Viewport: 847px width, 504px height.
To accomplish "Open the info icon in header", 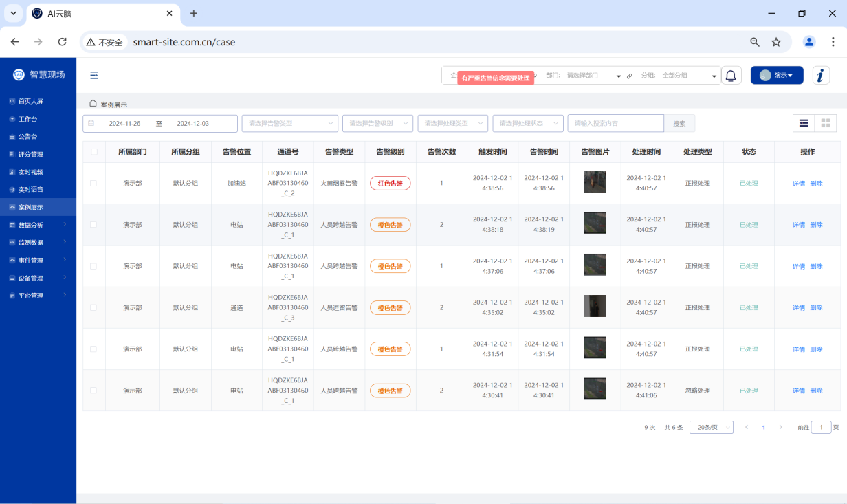I will 821,76.
